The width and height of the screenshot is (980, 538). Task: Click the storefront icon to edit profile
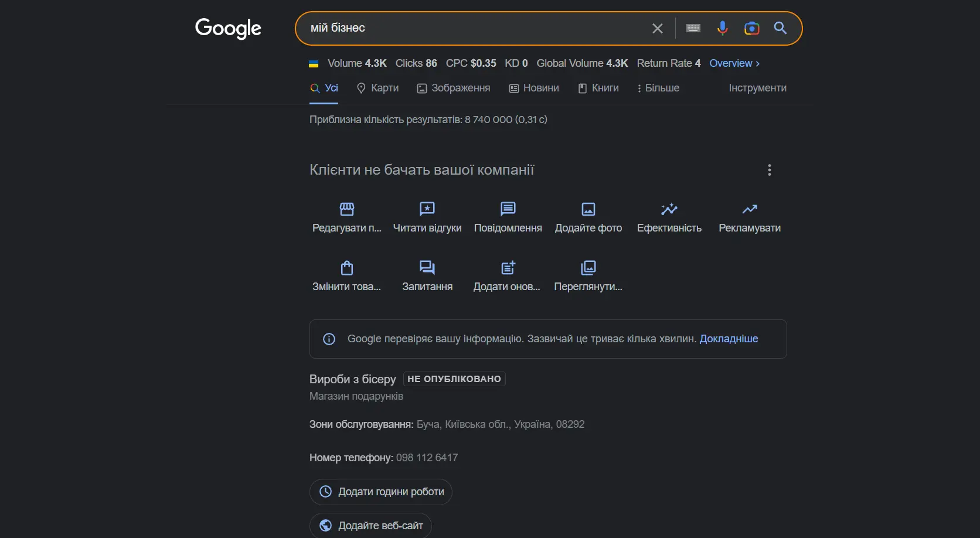pyautogui.click(x=347, y=209)
